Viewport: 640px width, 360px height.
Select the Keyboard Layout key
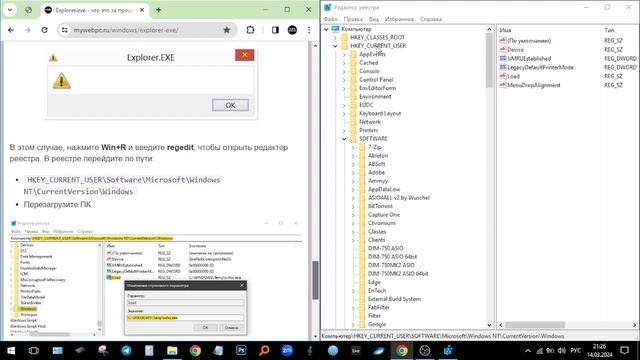point(380,113)
